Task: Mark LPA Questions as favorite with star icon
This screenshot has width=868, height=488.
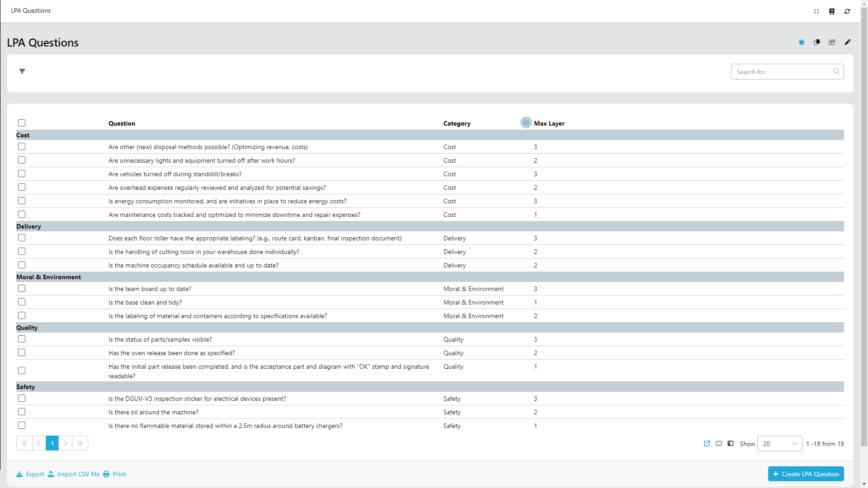Action: (x=802, y=42)
